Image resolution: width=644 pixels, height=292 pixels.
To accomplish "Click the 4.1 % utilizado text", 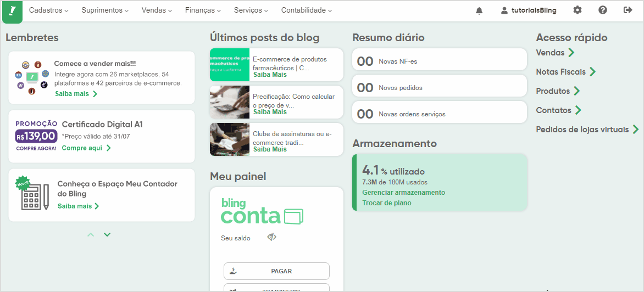I will coord(393,170).
